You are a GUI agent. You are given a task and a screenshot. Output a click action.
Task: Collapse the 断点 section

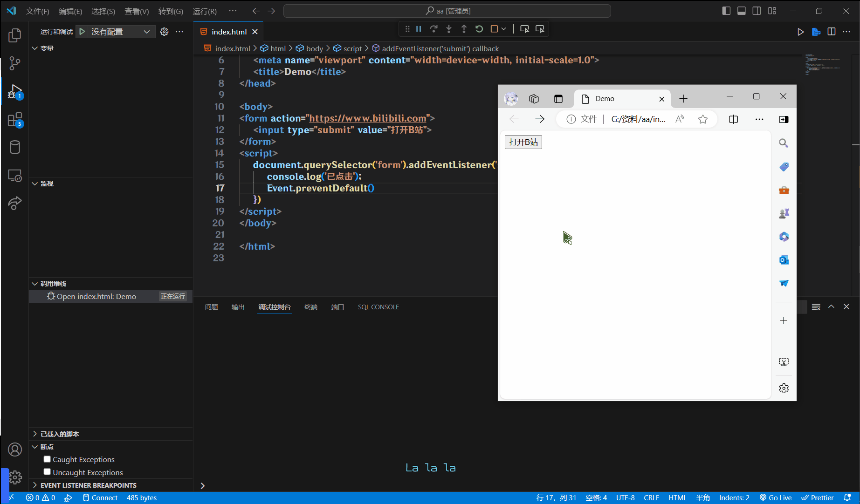(x=42, y=447)
